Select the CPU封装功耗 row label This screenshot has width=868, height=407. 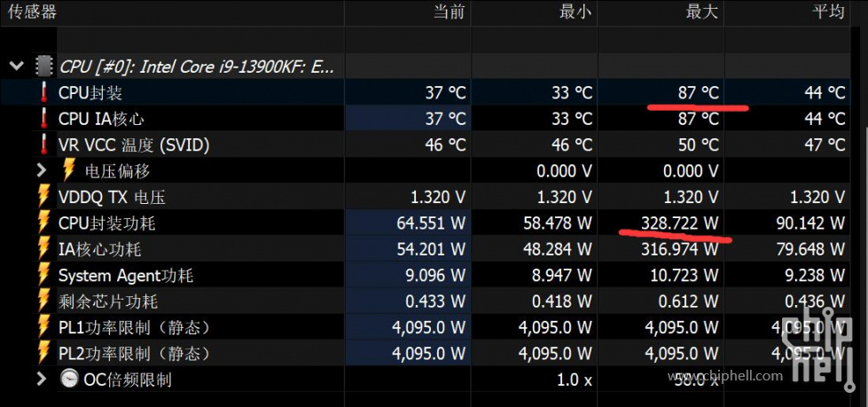coord(107,223)
